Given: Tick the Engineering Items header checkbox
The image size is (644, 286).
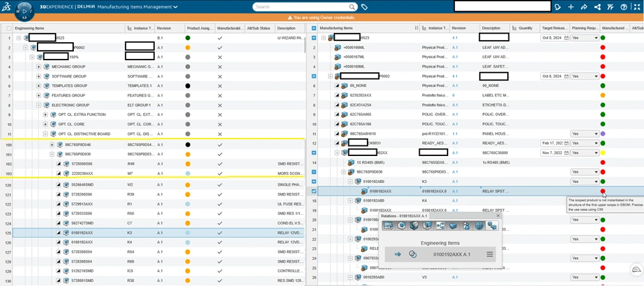Looking at the screenshot, I should tap(9, 28).
